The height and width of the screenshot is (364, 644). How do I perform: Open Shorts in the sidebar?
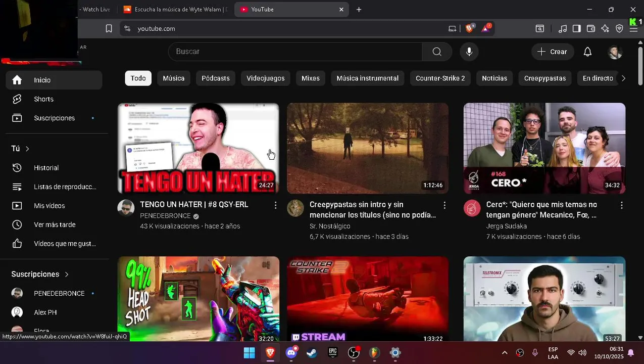(54, 99)
